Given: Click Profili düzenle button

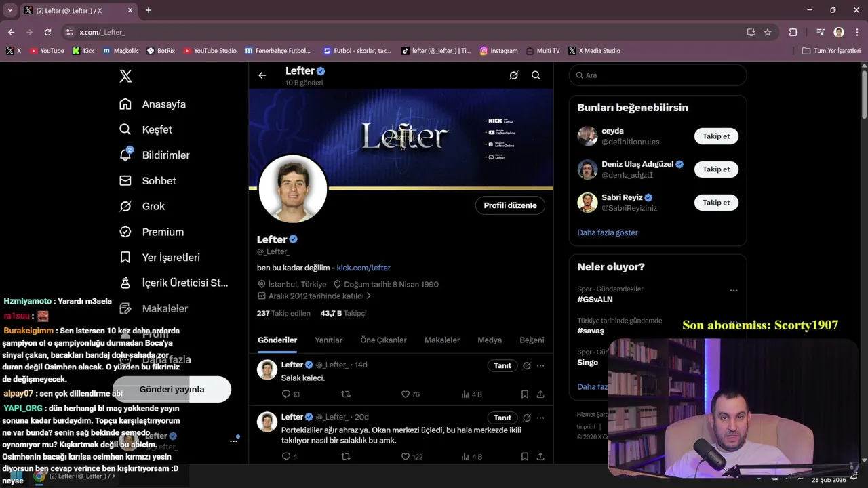Looking at the screenshot, I should click(x=510, y=205).
